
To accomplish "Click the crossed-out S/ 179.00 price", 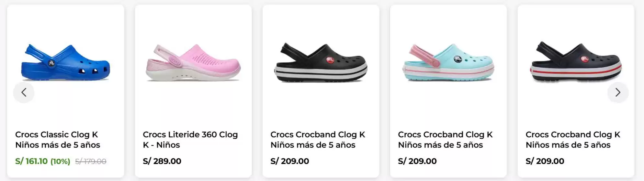I will pyautogui.click(x=91, y=161).
